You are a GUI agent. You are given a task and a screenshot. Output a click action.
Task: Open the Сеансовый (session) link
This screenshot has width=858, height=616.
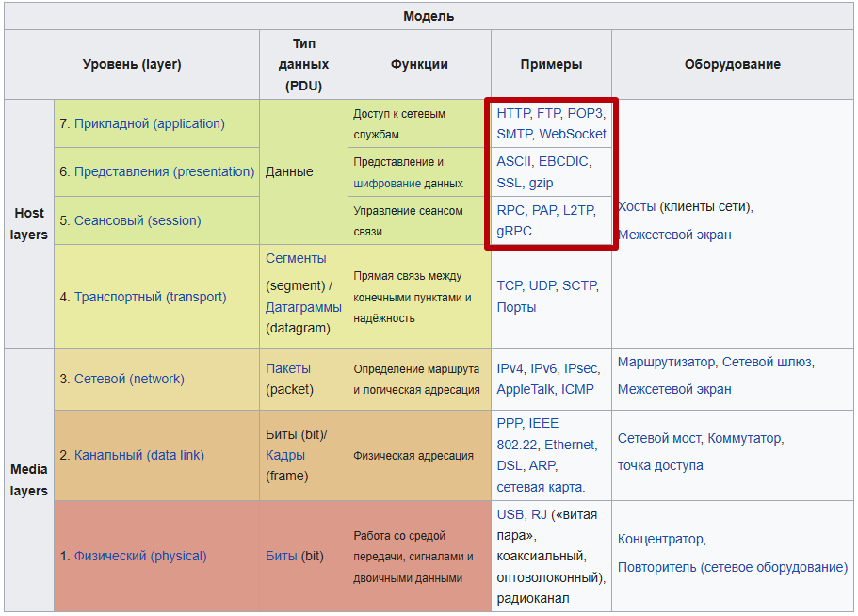click(138, 220)
